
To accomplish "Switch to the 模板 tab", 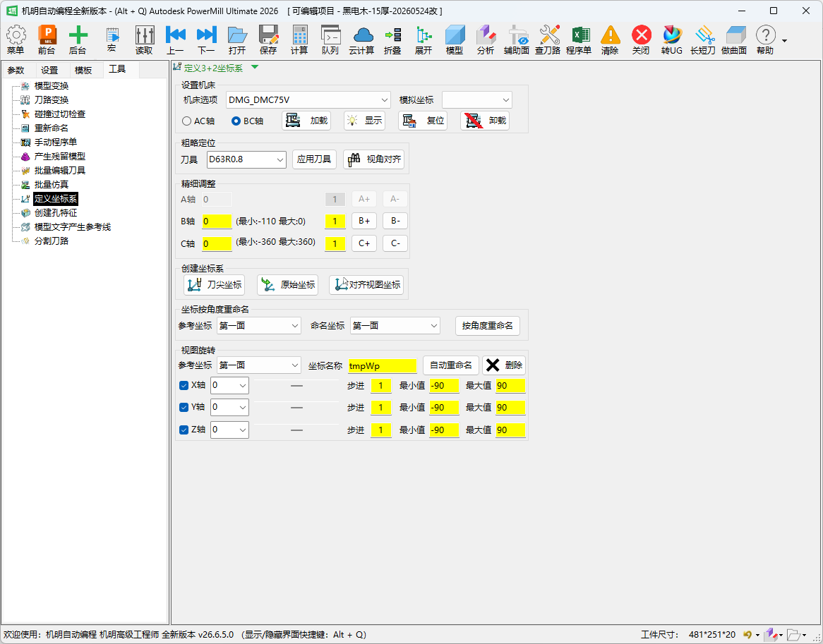I will point(83,71).
